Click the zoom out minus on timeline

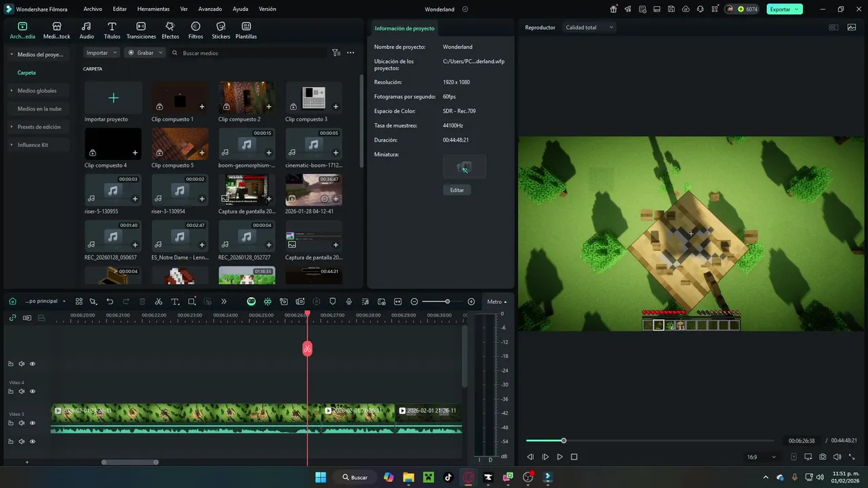414,302
